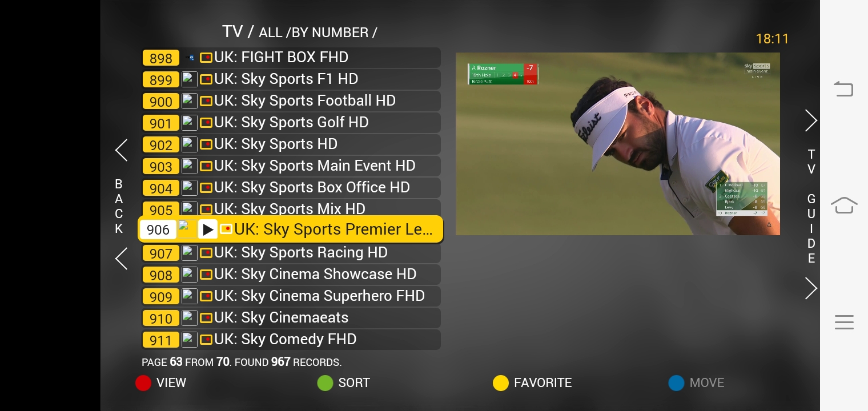868x411 pixels.
Task: Click the archive icon beside Sky Sports F1 HD
Action: click(x=206, y=79)
